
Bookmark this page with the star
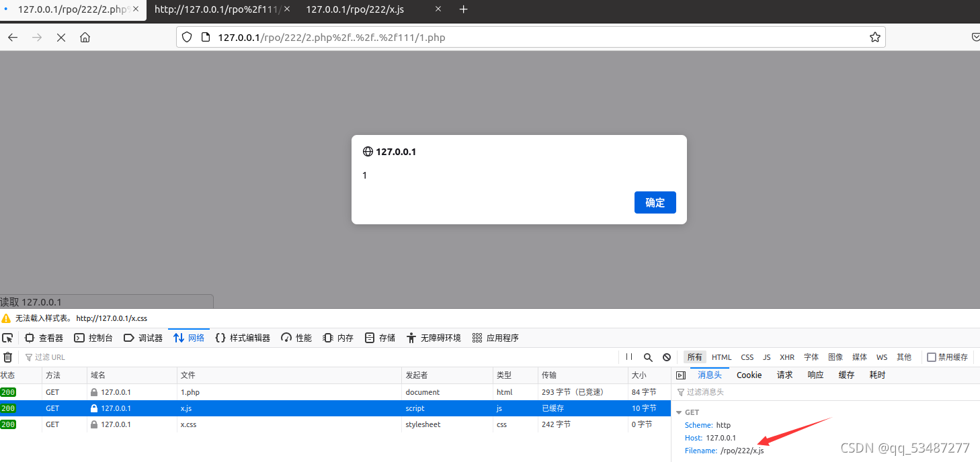coord(874,38)
